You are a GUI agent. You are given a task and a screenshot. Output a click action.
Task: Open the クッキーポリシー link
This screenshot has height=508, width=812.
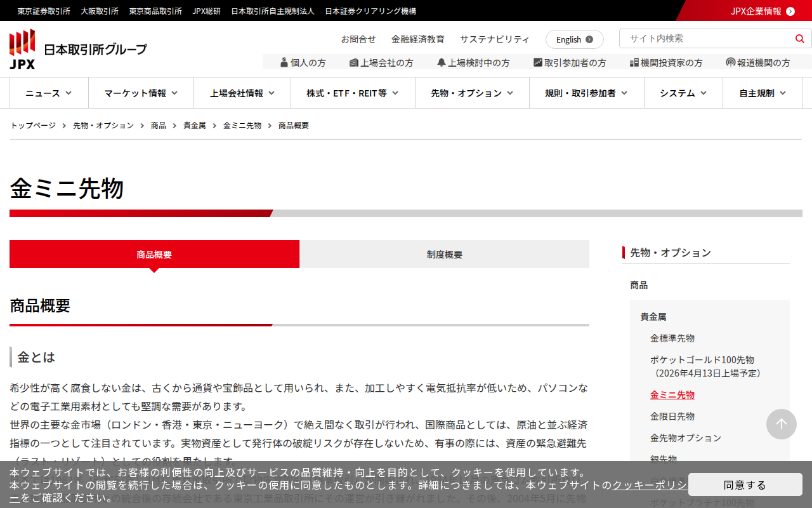click(649, 485)
